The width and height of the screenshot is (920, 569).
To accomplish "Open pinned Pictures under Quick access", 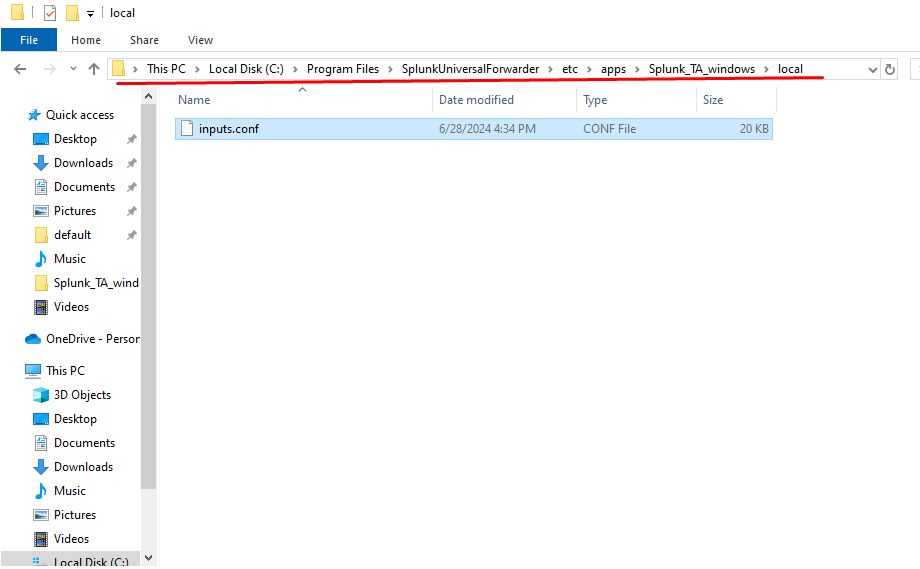I will pos(75,211).
